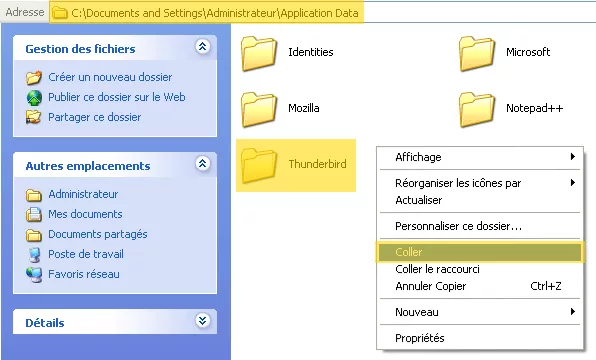This screenshot has height=360, width=596.
Task: Click the Administrateur folder icon in sidebar
Action: coord(34,195)
